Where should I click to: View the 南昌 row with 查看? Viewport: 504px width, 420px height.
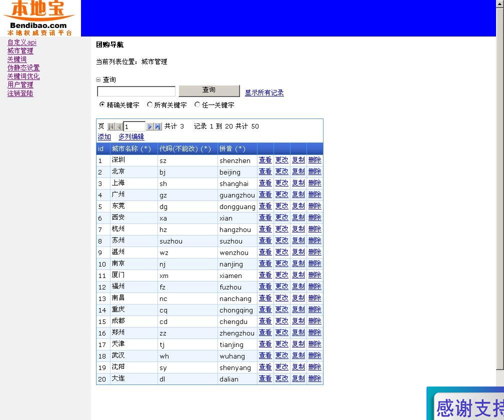[265, 298]
